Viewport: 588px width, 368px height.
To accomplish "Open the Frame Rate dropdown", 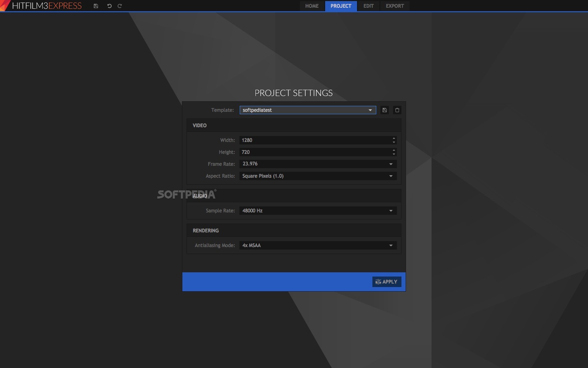I will point(391,164).
